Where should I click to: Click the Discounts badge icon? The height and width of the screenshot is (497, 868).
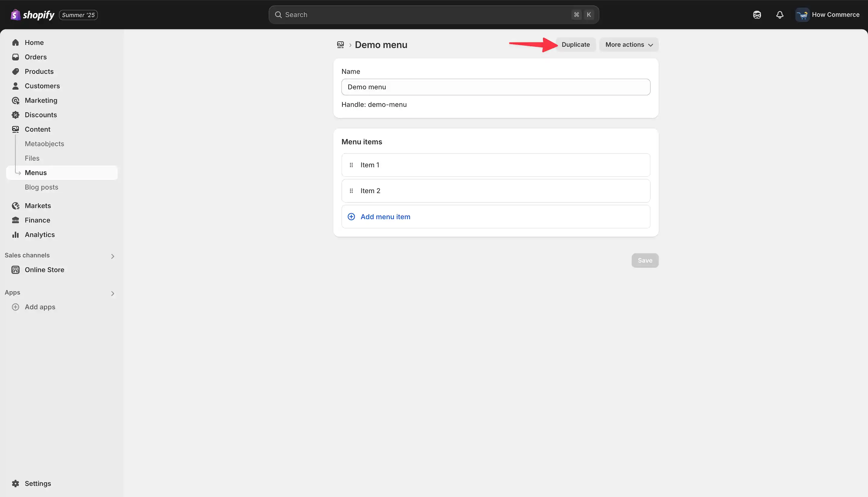tap(15, 115)
